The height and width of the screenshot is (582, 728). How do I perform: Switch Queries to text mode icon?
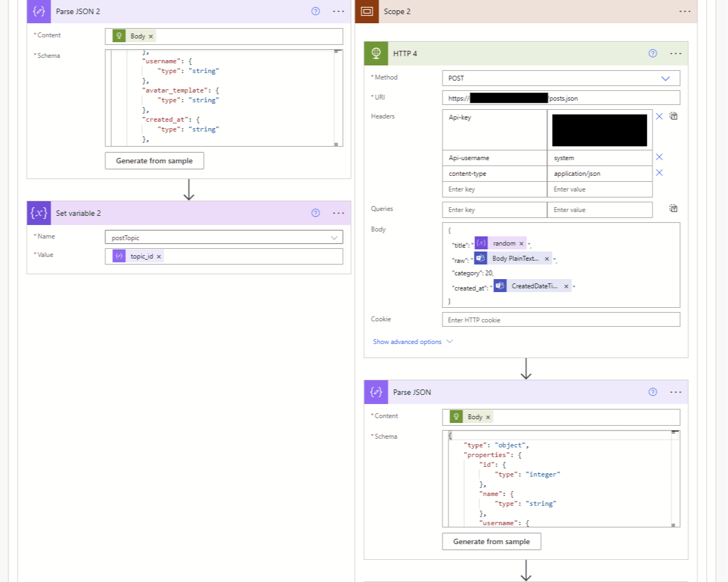[x=673, y=209]
